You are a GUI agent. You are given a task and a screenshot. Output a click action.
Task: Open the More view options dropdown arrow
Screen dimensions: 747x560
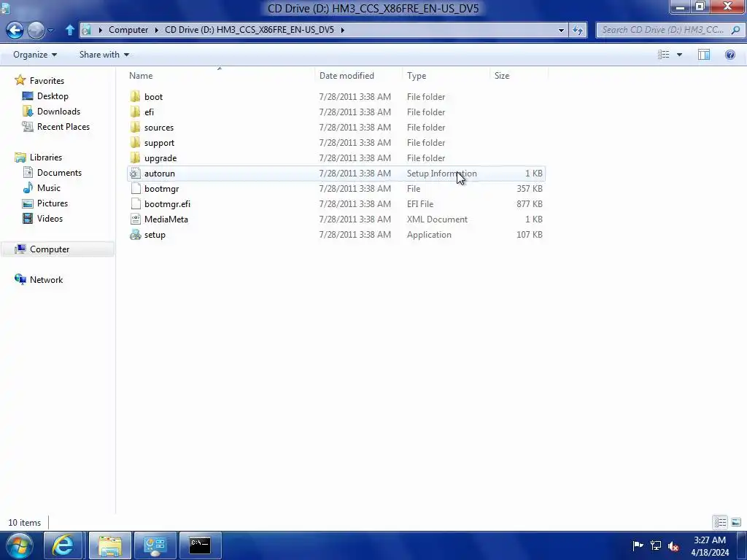click(x=679, y=55)
